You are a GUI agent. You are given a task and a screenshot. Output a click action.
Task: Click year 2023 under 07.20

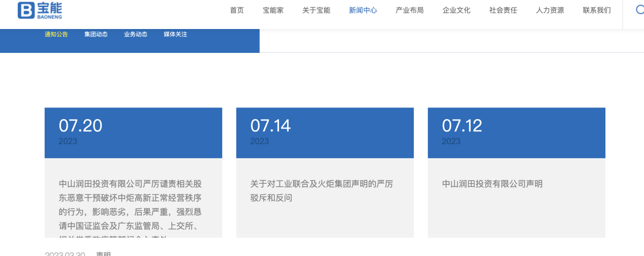coord(68,141)
